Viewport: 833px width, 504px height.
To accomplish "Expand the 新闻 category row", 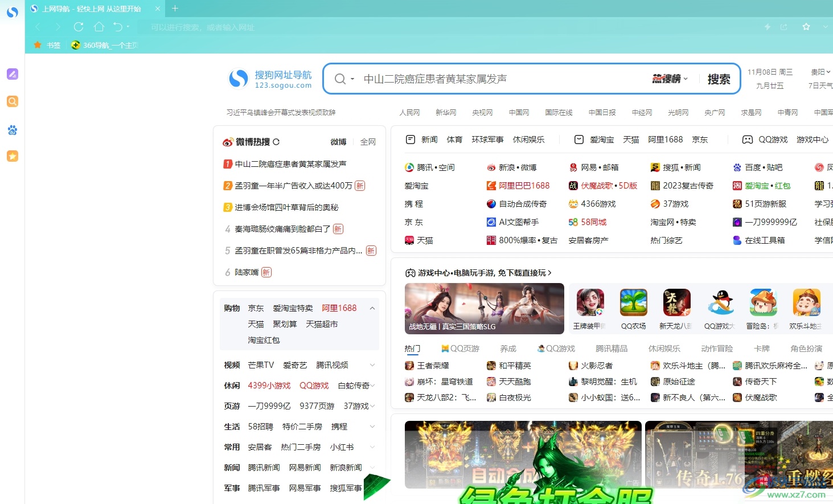I will 372,468.
